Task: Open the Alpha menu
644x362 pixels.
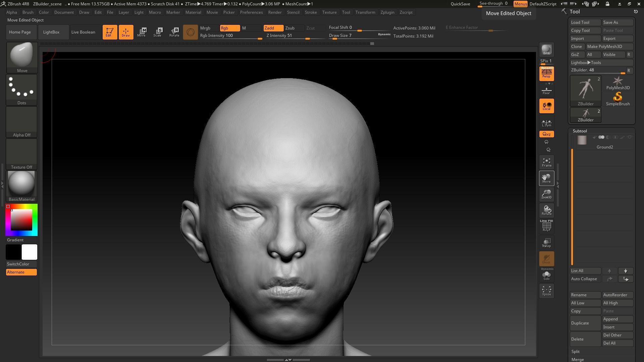Action: (12, 12)
